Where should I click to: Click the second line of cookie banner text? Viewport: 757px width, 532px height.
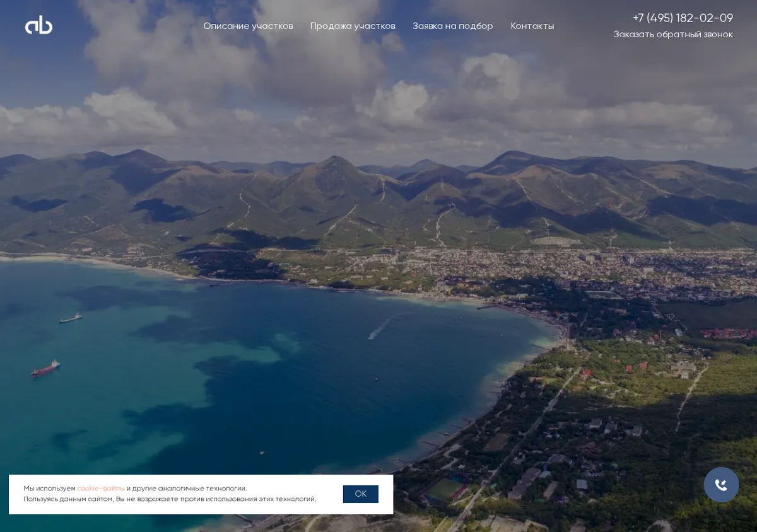pos(170,499)
